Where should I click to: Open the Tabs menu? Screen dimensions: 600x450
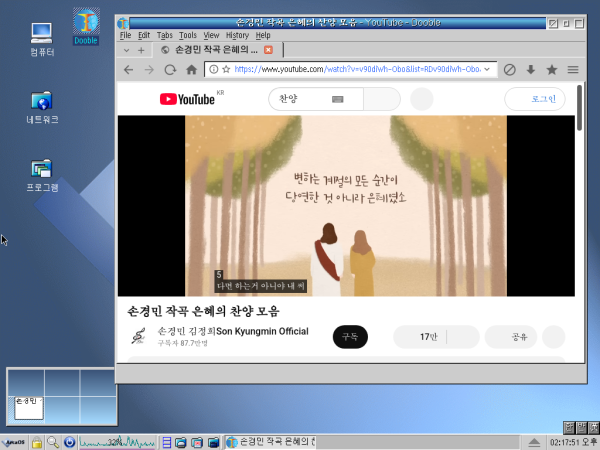click(165, 35)
